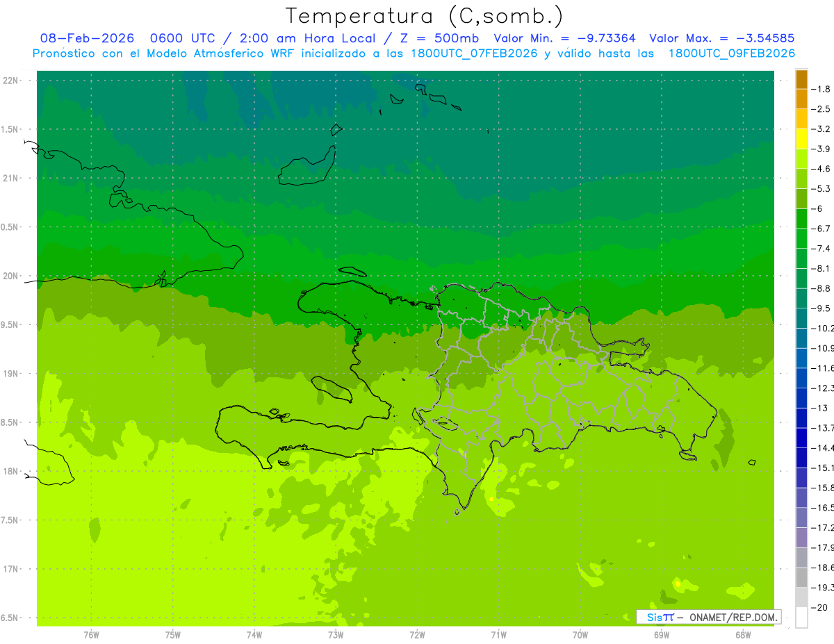
Task: Click the 22N latitude axis label
Action: point(10,81)
